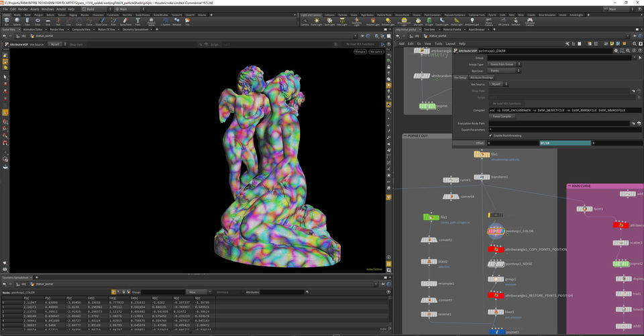Select the Box shelf tool
This screenshot has width=644, height=336.
pos(7,21)
